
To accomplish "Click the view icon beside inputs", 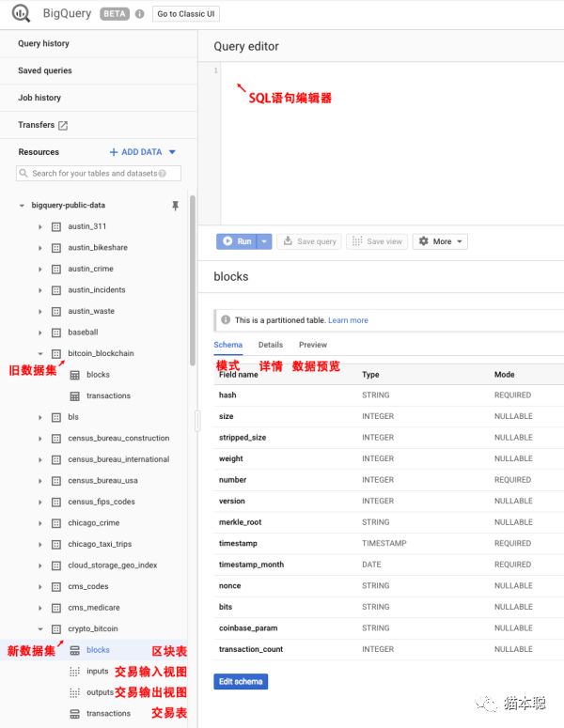I will [x=74, y=672].
